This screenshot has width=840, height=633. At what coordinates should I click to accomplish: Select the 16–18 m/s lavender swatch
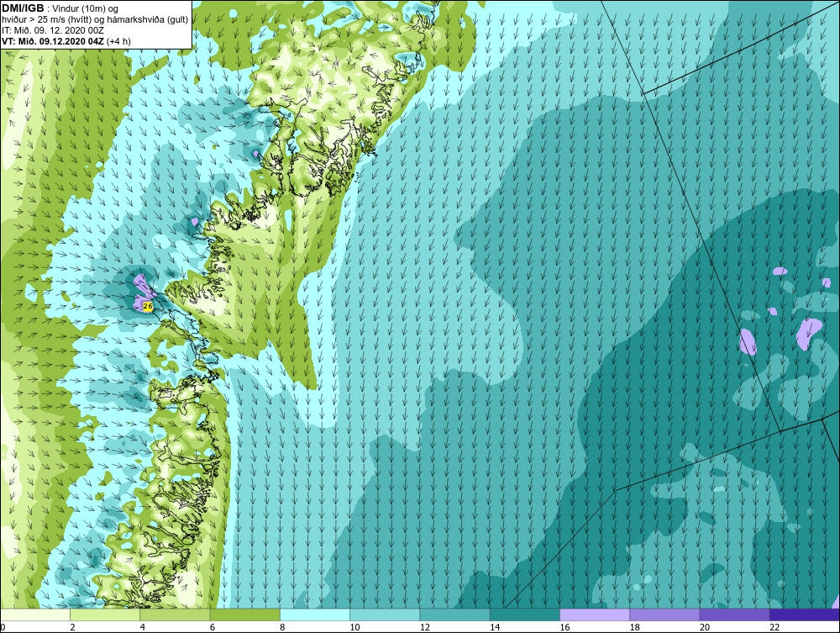coord(595,615)
